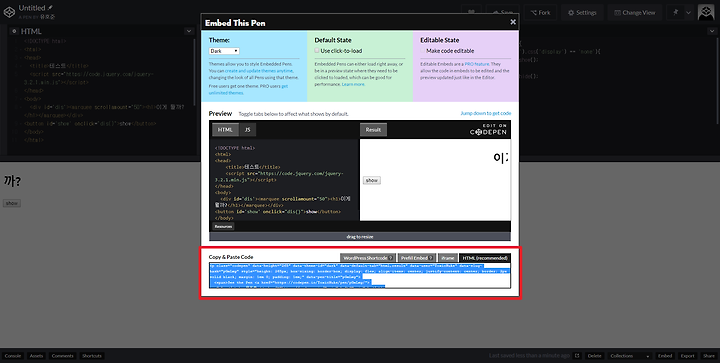Click the 'Copy & Paste Code' heading

click(x=231, y=257)
